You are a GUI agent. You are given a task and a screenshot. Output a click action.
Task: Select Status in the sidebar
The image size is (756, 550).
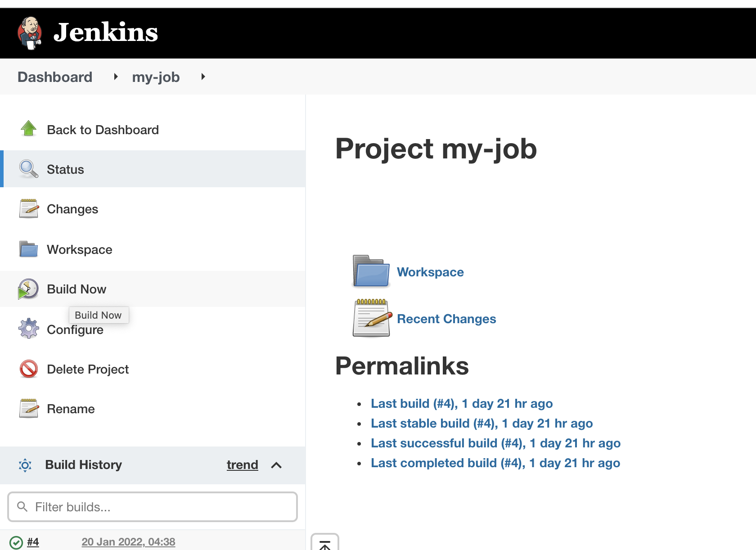[x=65, y=169]
